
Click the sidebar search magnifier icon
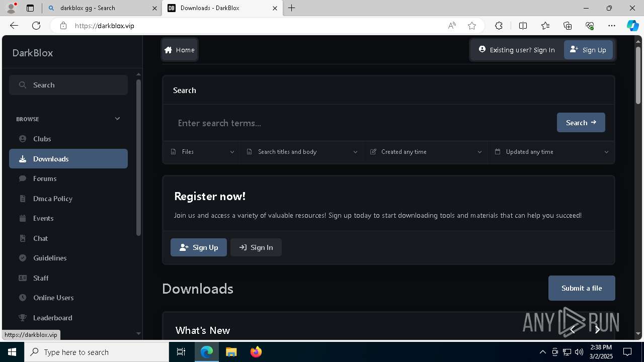pos(23,85)
